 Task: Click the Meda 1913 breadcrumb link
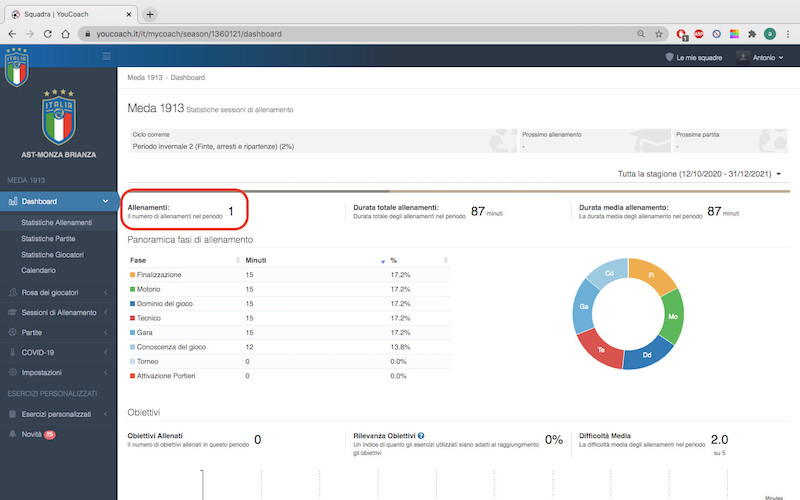pyautogui.click(x=144, y=78)
